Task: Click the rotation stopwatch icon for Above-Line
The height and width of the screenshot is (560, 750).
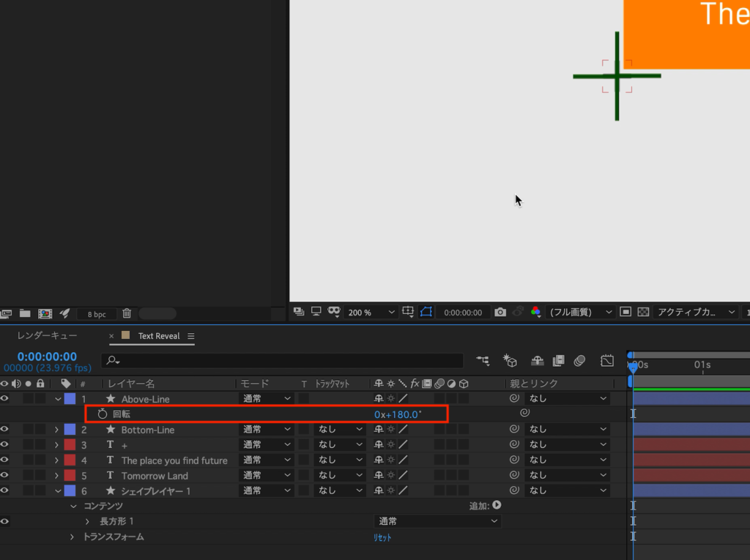Action: coord(103,414)
